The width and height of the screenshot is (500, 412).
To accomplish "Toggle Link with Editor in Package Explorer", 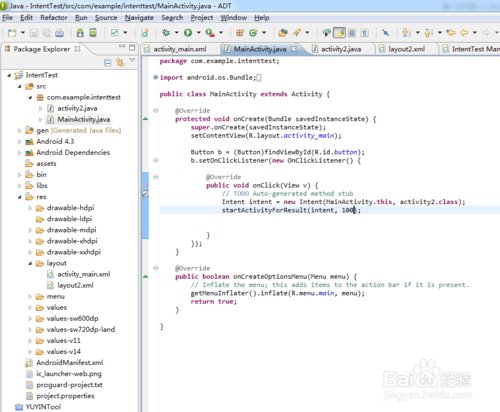I will [x=120, y=63].
